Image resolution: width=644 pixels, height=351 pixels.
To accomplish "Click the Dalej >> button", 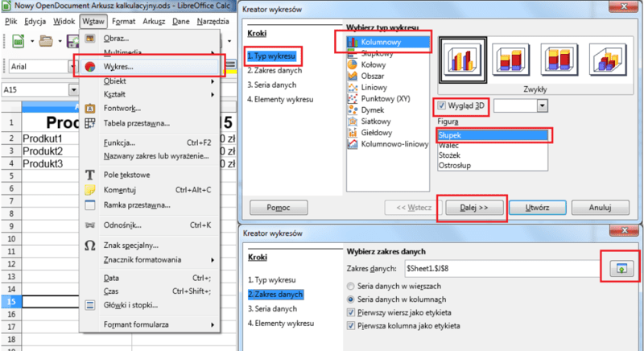I will [x=471, y=208].
